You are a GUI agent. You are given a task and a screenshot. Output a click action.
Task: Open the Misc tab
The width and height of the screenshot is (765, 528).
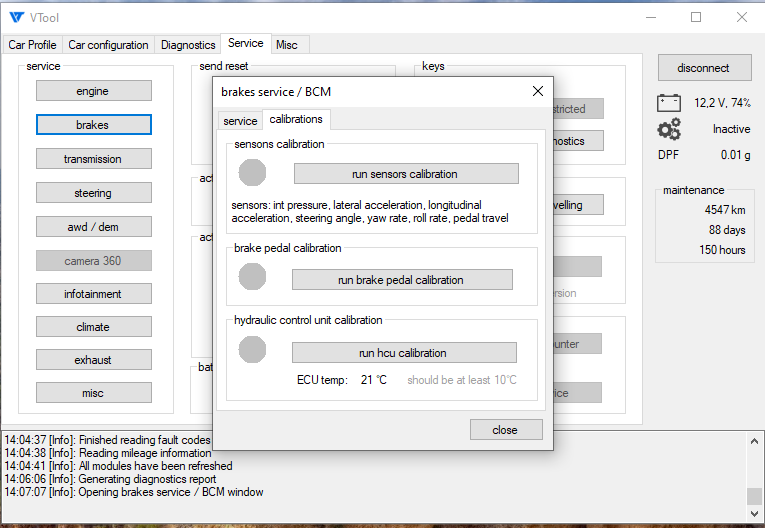point(287,45)
